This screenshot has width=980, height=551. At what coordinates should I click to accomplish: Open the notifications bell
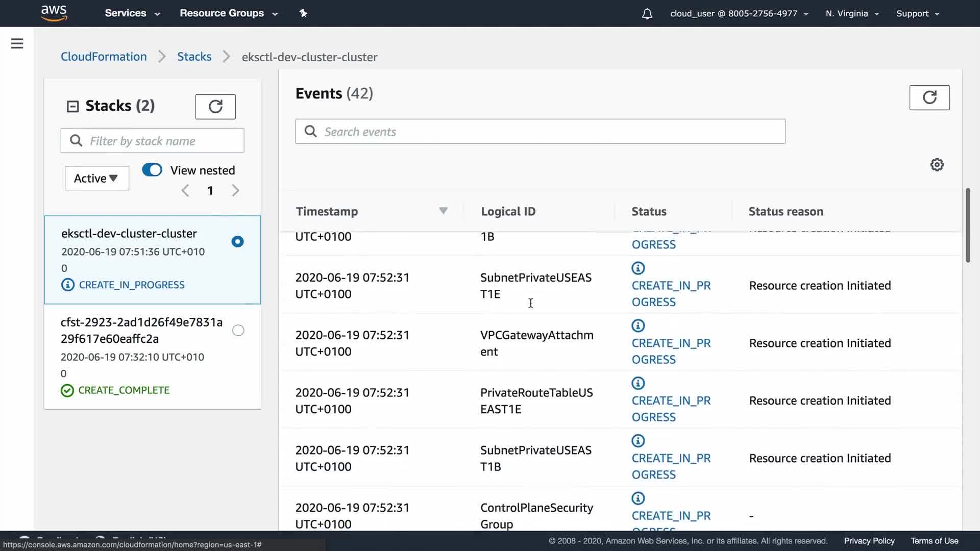[647, 14]
